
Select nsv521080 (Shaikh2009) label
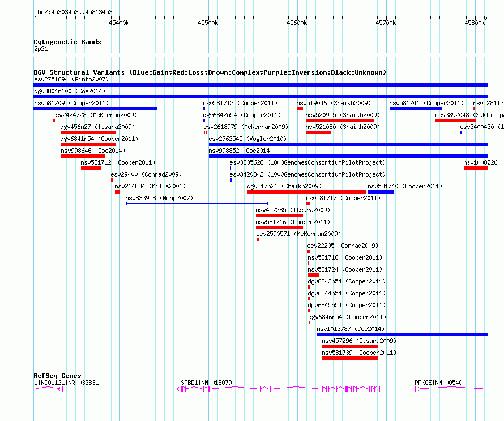(343, 127)
